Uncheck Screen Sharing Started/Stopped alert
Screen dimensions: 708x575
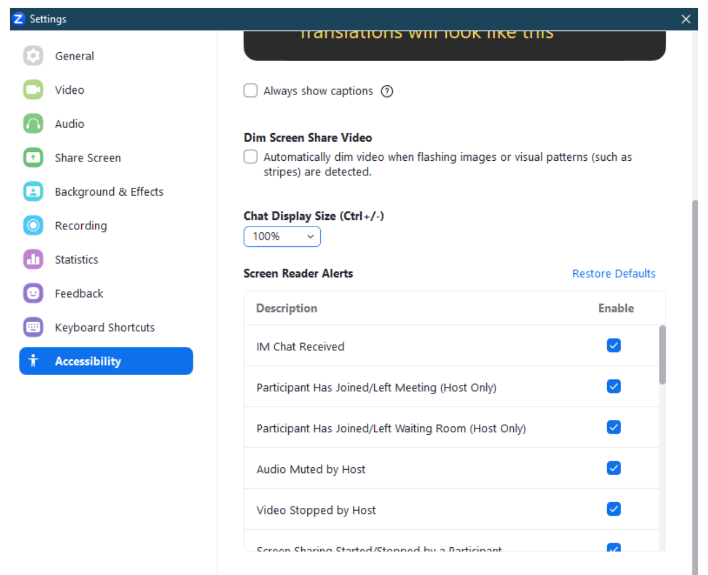pos(614,548)
